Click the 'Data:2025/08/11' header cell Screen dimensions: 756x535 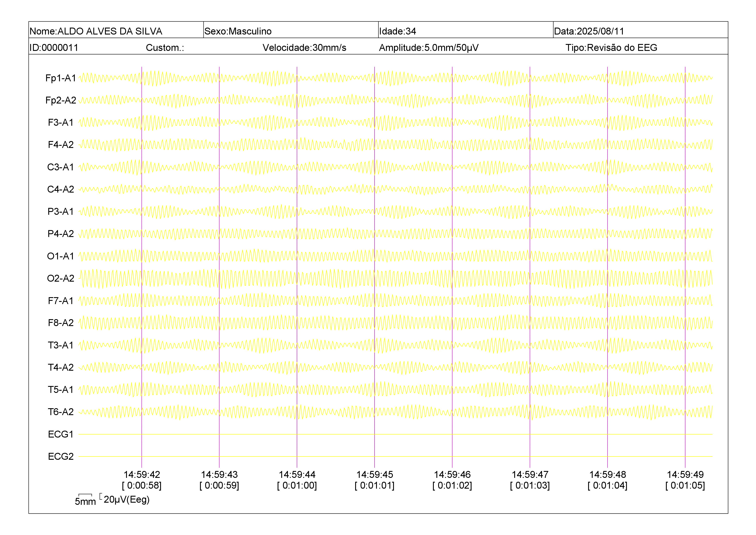pos(640,30)
